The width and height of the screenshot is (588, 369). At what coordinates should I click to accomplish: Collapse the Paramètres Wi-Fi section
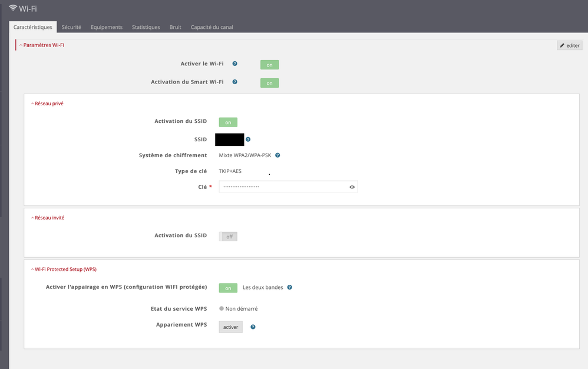[x=42, y=45]
